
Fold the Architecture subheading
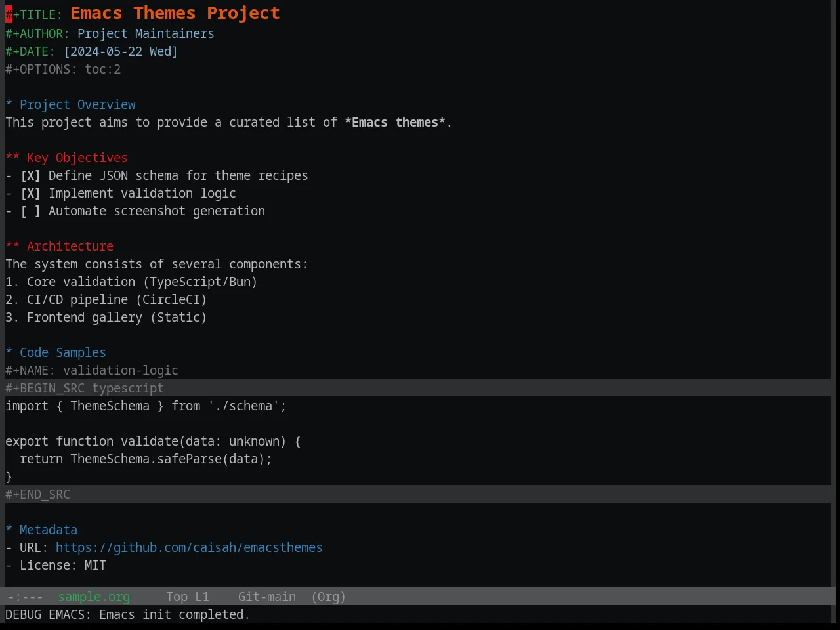coord(59,247)
